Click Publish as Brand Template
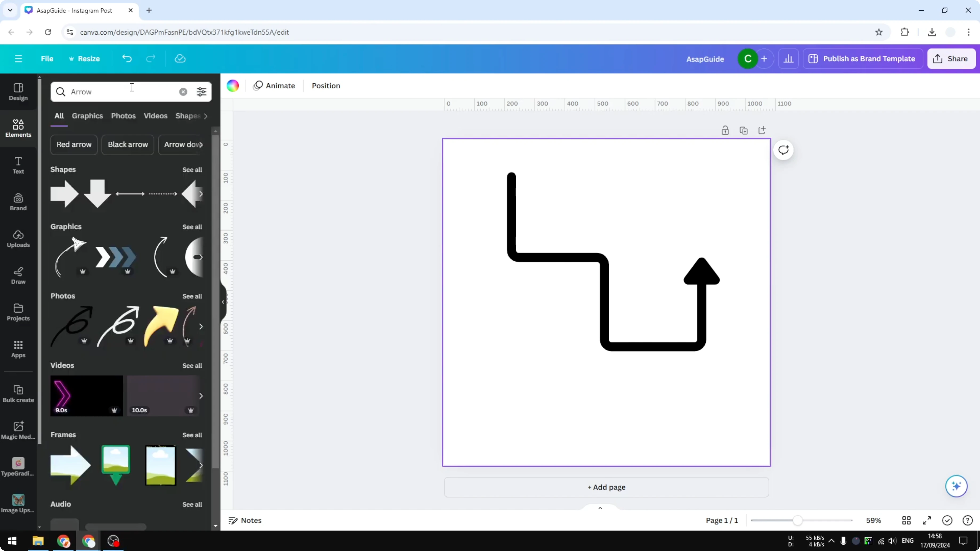 863,59
